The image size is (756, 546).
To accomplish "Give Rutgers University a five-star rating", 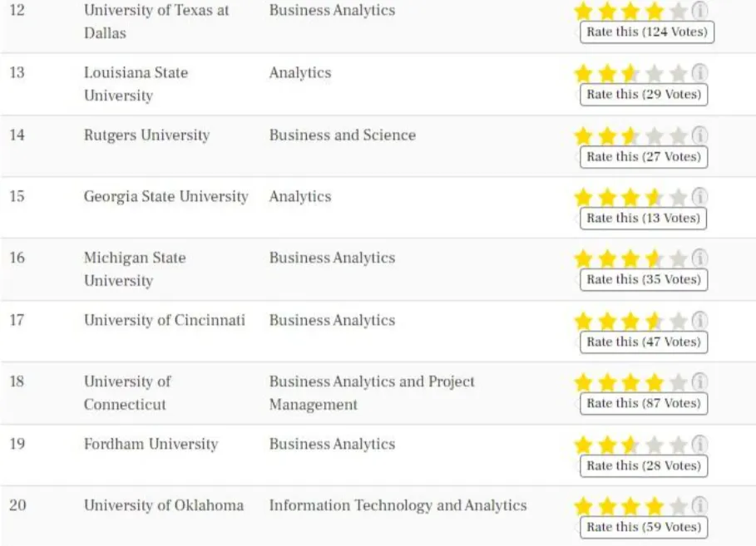I will [x=679, y=135].
